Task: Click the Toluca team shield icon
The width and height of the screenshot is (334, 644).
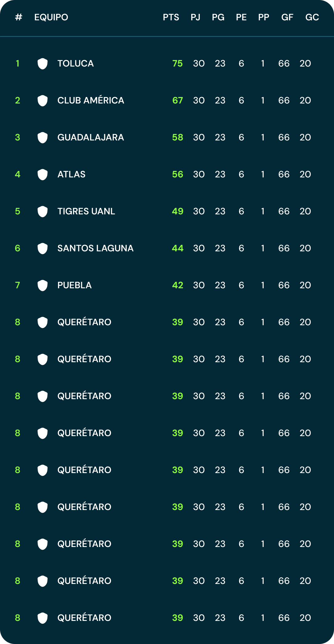Action: point(43,64)
